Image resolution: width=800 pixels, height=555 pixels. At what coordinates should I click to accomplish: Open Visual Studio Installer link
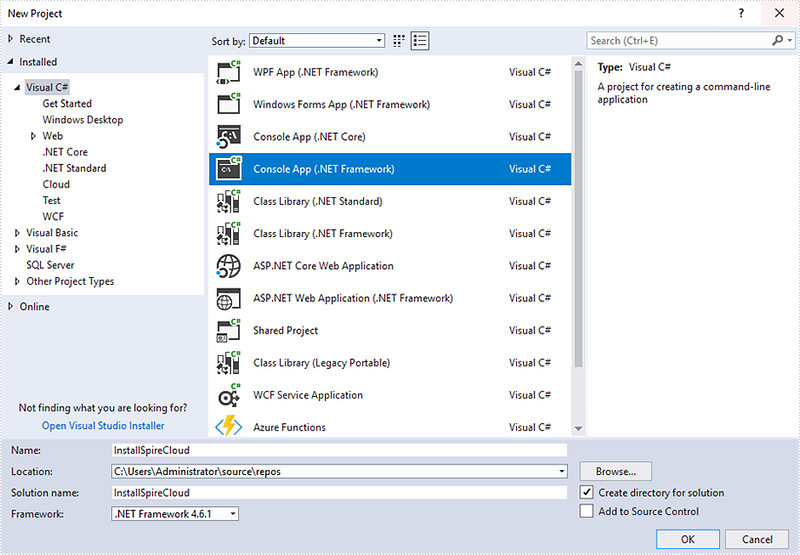(x=103, y=425)
